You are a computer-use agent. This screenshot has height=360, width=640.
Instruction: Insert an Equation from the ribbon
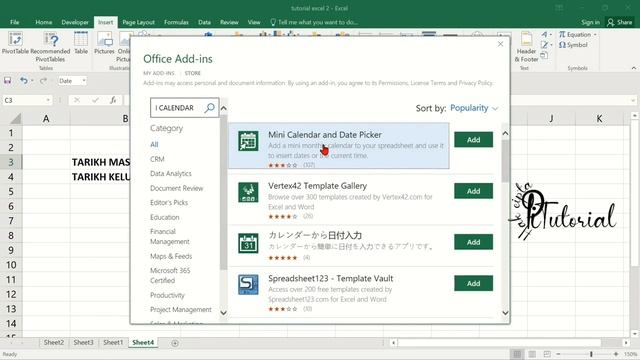(x=575, y=35)
